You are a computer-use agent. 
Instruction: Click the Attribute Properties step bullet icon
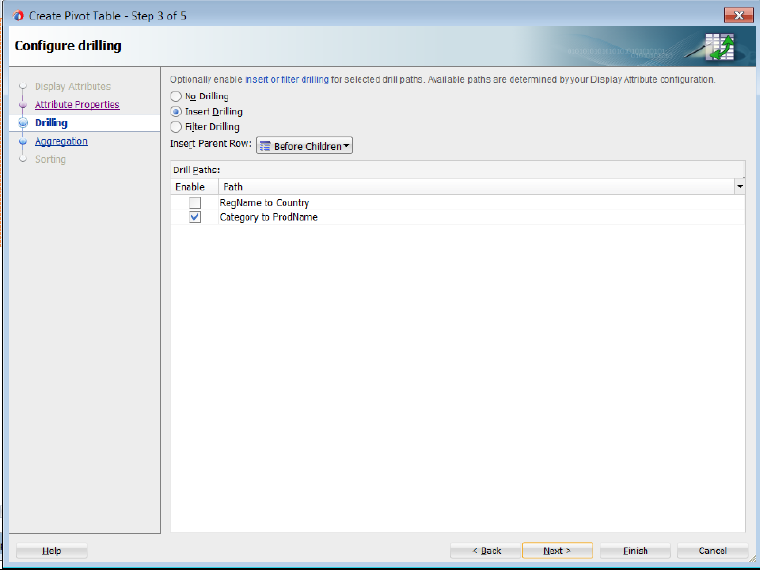coord(23,105)
